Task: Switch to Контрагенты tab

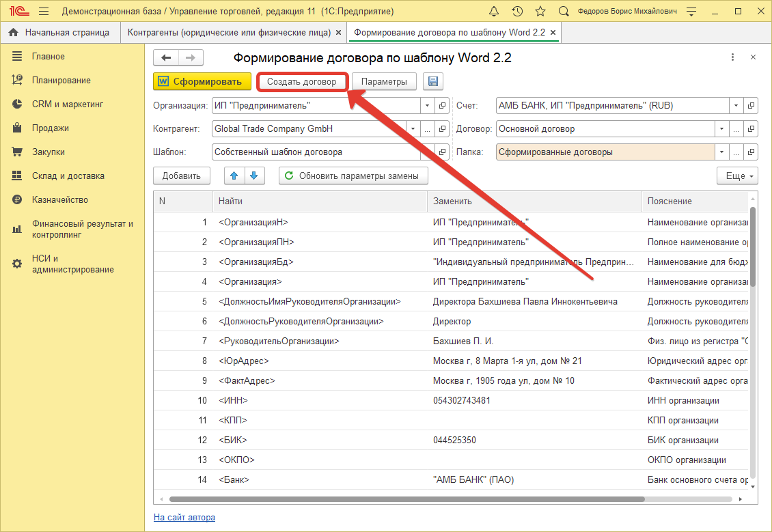Action: coord(230,32)
